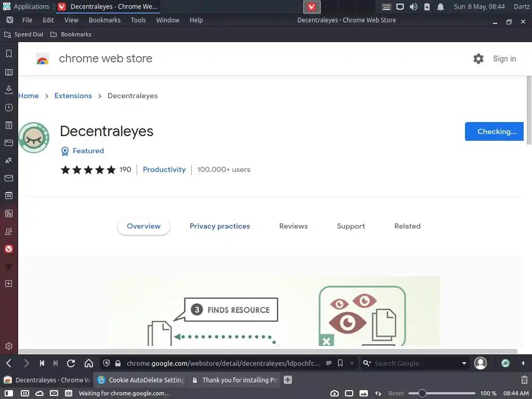Screen dimensions: 532x399
Task: Open the File menu
Action: pyautogui.click(x=27, y=20)
